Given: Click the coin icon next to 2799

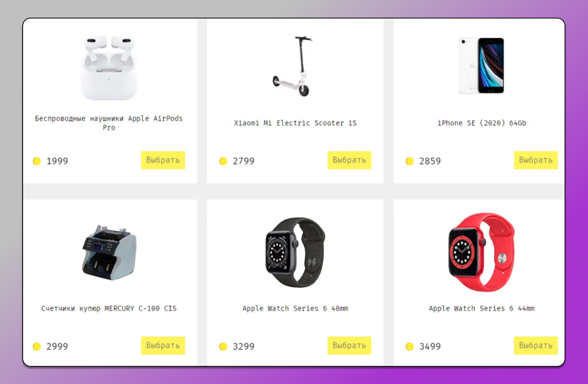Looking at the screenshot, I should pyautogui.click(x=223, y=161).
